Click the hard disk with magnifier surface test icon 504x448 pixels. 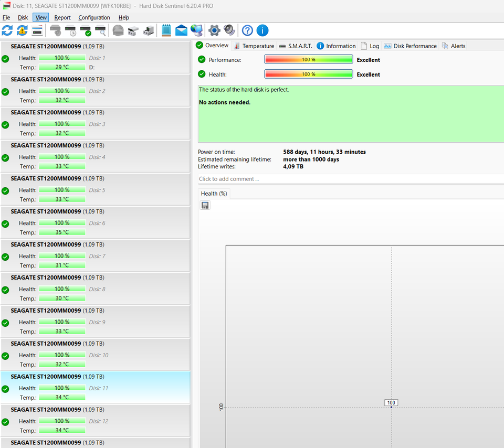(101, 30)
